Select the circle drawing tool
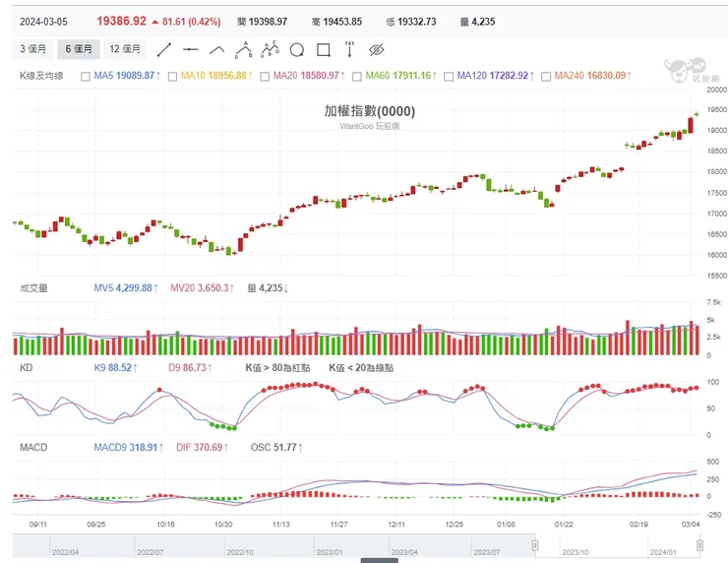The height and width of the screenshot is (563, 728). point(297,49)
